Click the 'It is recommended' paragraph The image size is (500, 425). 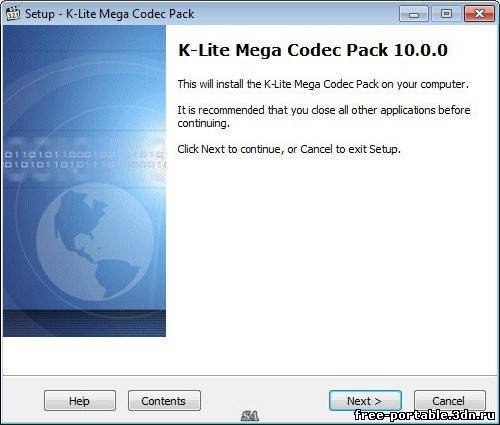click(x=324, y=117)
